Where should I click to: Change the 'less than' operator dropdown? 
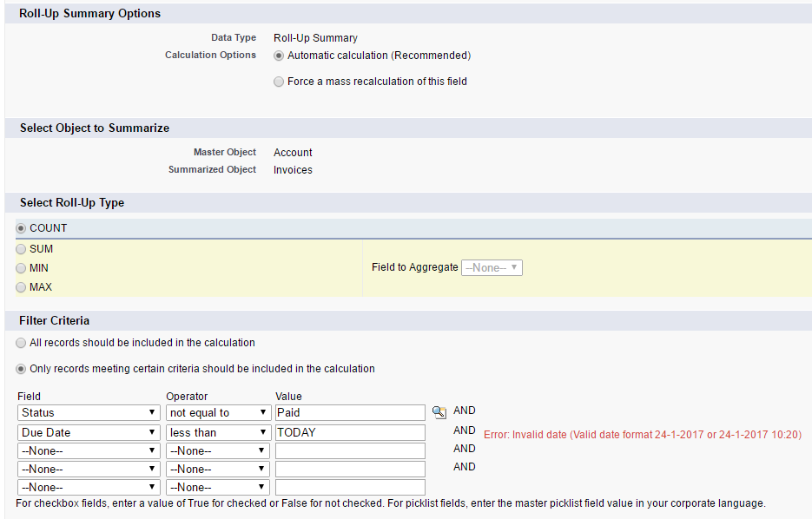[218, 432]
